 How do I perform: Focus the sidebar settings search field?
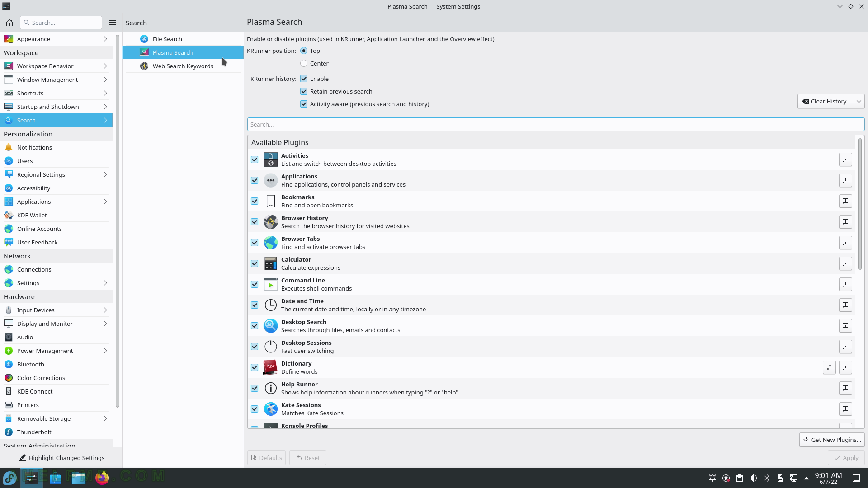[x=61, y=23]
